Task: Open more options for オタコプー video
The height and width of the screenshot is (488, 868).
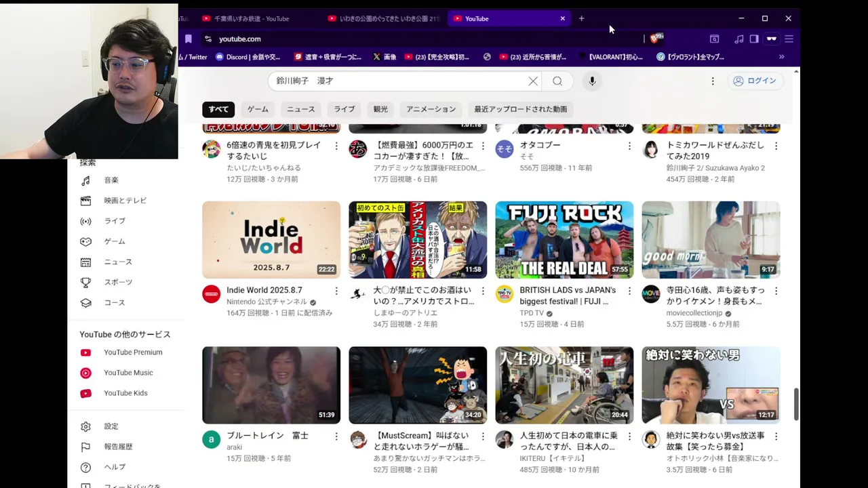Action: coord(629,146)
